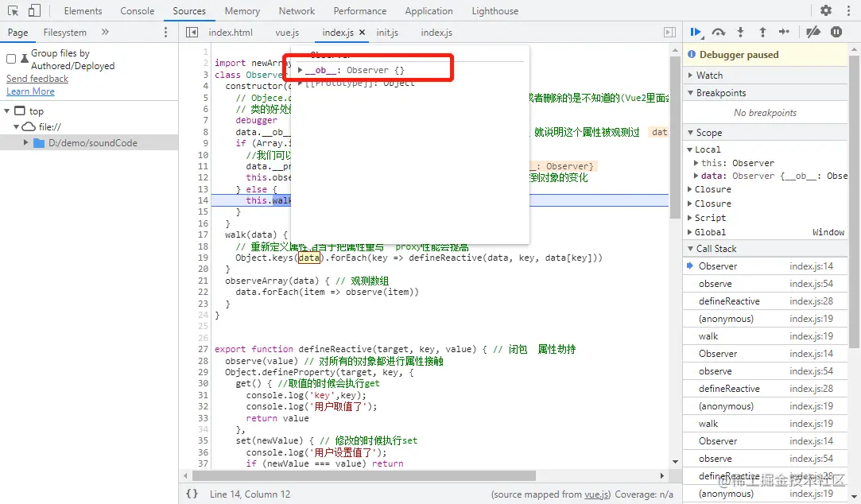Click line number 19 in gutter

(x=204, y=258)
